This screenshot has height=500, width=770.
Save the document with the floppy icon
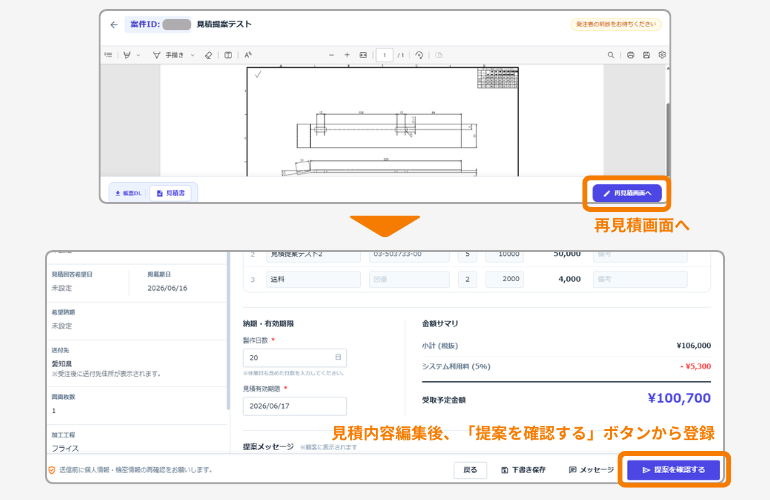click(x=646, y=55)
